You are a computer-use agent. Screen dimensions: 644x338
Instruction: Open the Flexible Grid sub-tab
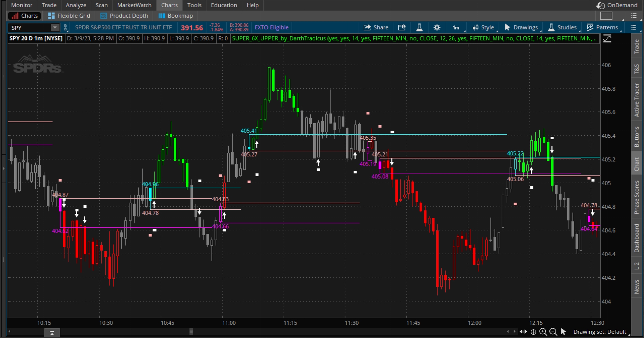(69, 16)
